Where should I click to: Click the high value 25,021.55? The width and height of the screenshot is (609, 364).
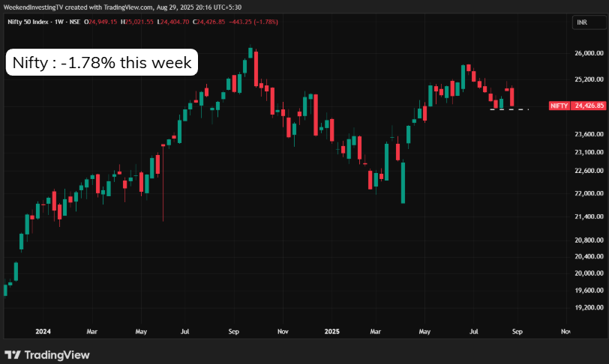pos(139,22)
